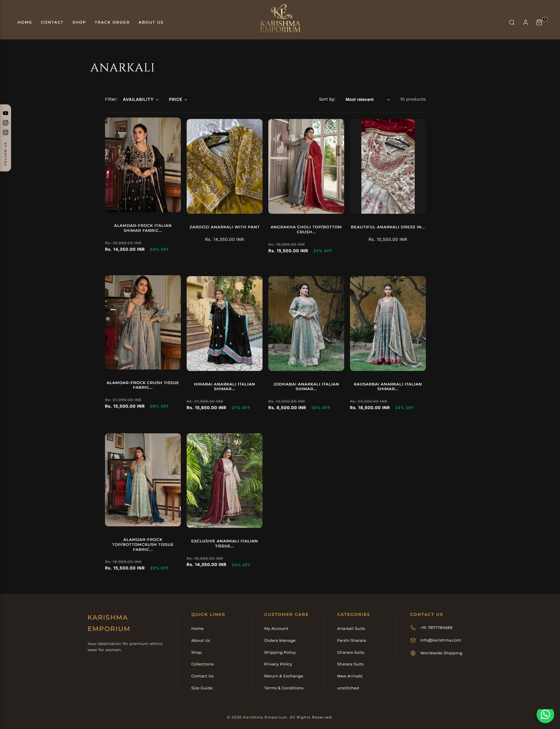Open footer Size Guide link
Viewport: 560px width, 729px height.
202,688
